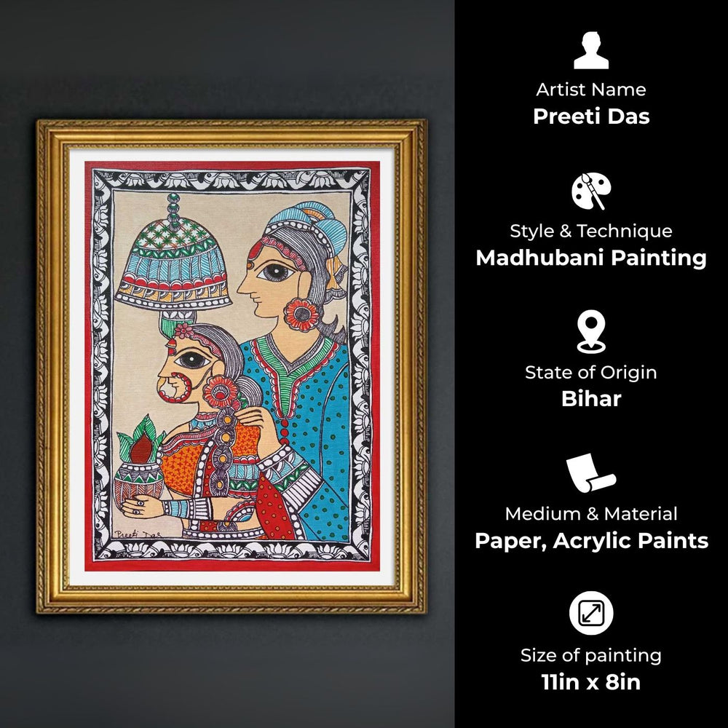The width and height of the screenshot is (728, 728).
Task: Click the framed Madhubani painting image
Action: pyautogui.click(x=232, y=366)
